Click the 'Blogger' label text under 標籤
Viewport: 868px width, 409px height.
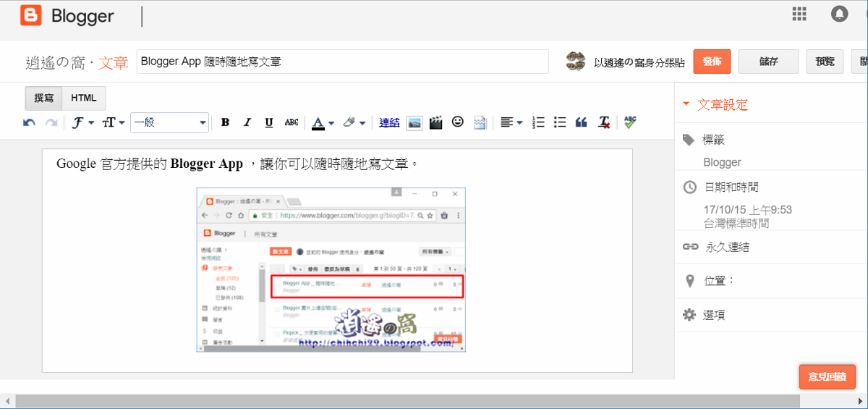tap(722, 162)
